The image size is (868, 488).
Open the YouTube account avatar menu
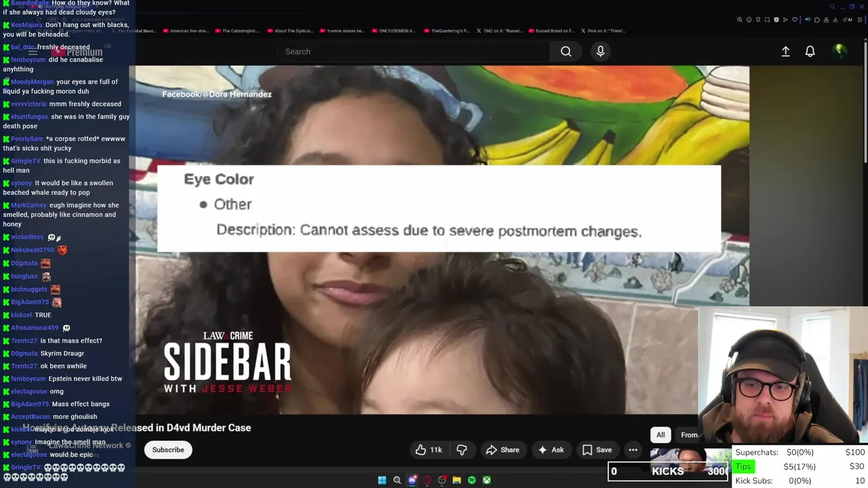pyautogui.click(x=840, y=51)
